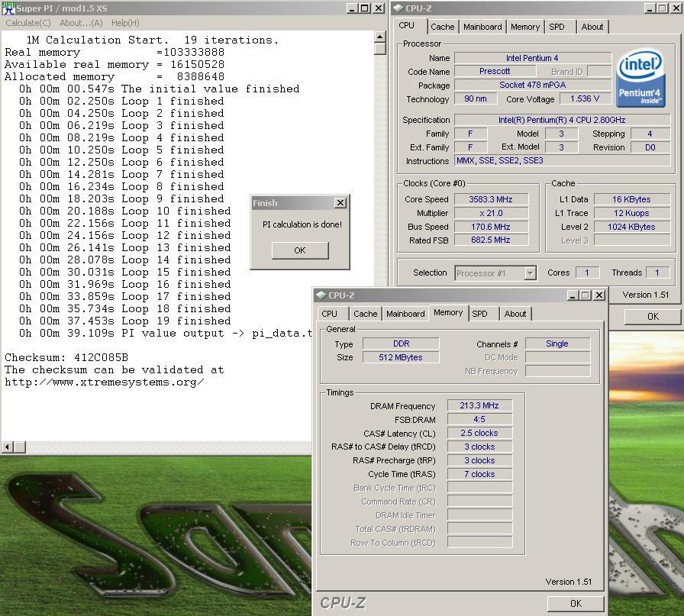
Task: Click the Multiplier value x 21.0
Action: click(491, 213)
